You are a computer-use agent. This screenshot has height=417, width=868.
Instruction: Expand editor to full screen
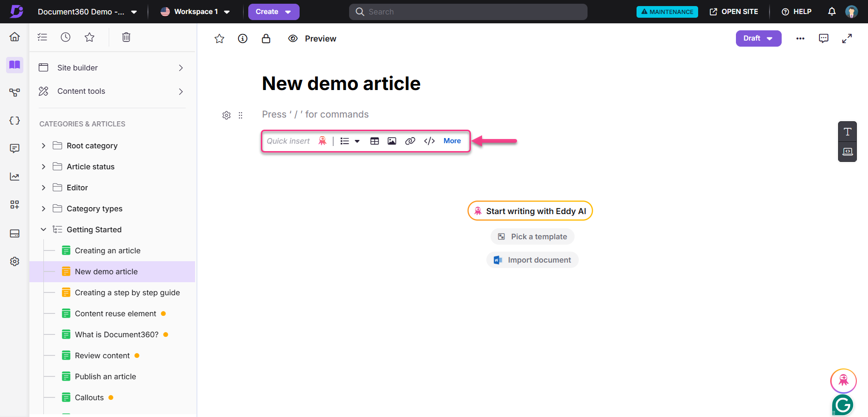coord(847,38)
